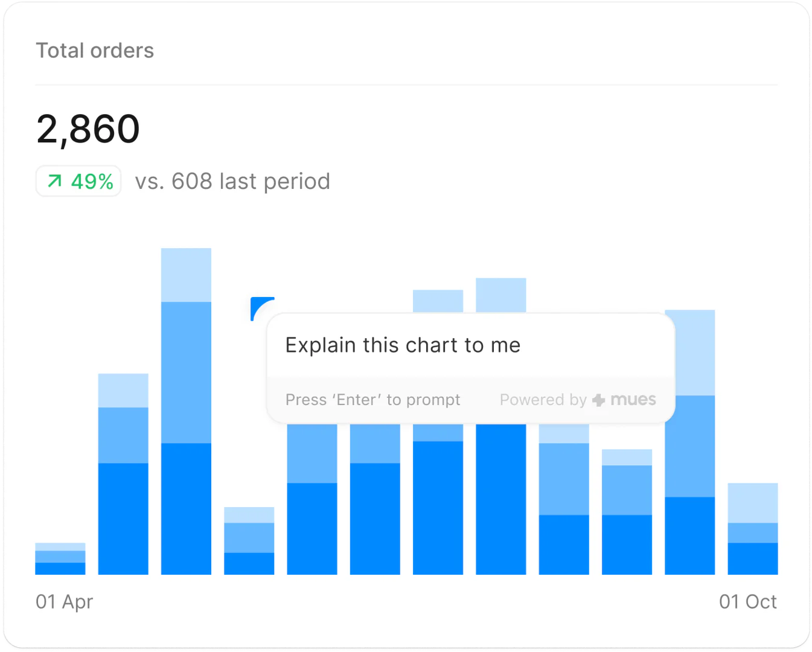Select the lightest top segment of the tallest bar
812x652 pixels.
point(186,275)
